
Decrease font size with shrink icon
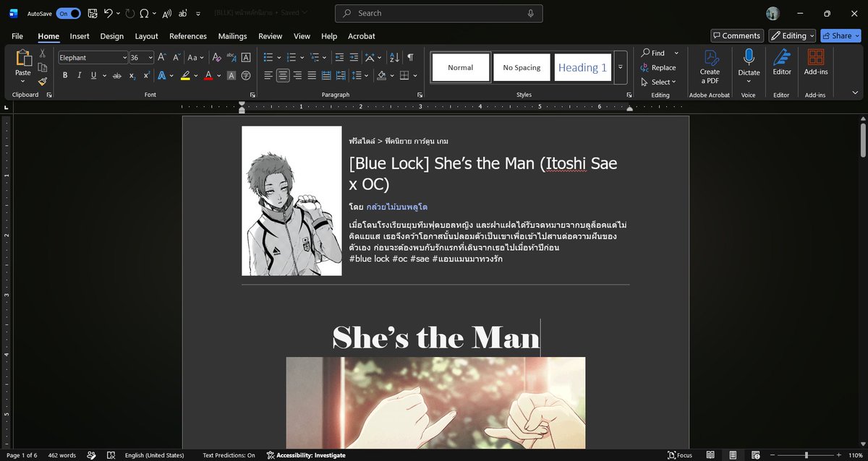tap(176, 57)
